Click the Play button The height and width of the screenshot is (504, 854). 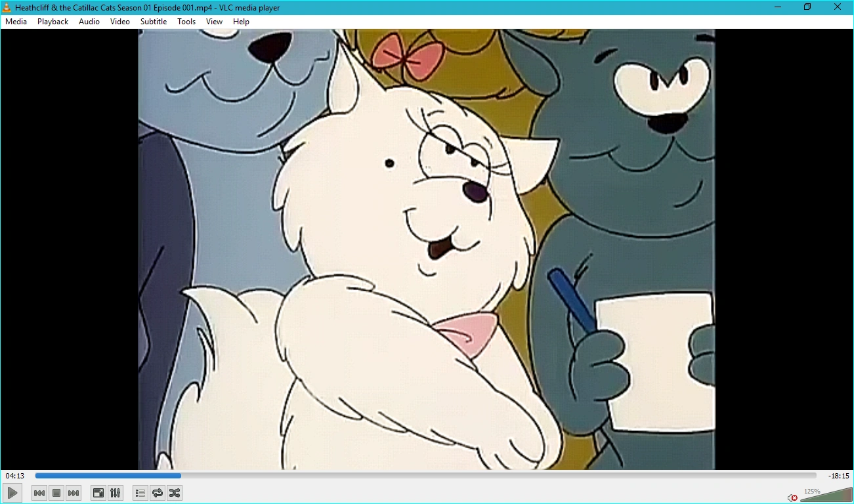[12, 493]
